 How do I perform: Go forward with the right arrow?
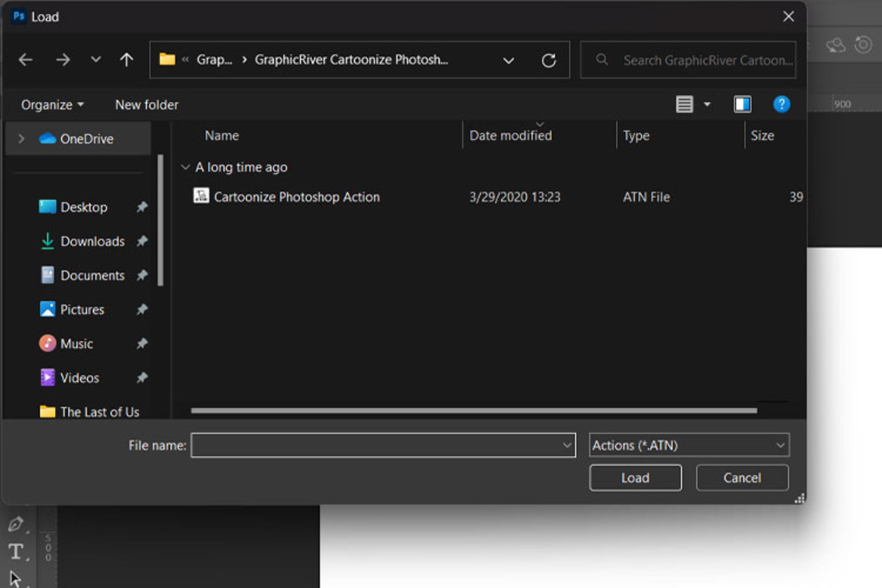click(63, 60)
